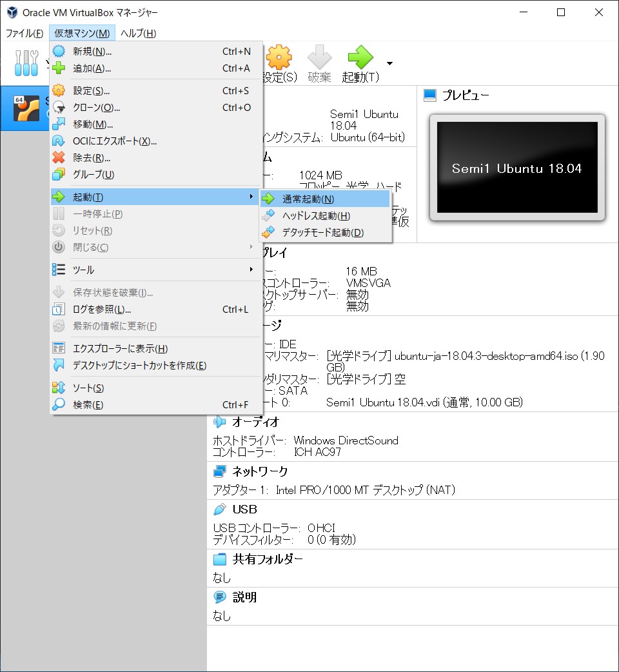Screen dimensions: 619x672
Task: Click the オーディオ section heading
Action: [255, 422]
